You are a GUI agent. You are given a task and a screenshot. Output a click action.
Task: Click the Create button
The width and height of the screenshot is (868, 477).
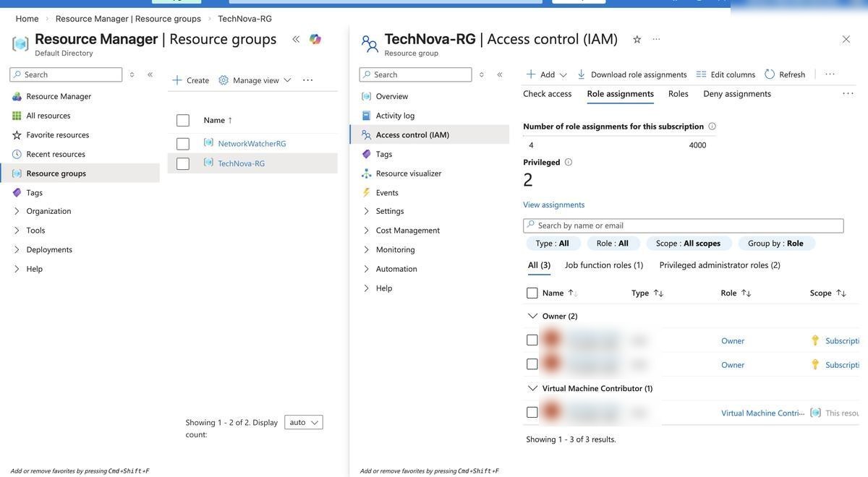click(x=191, y=80)
